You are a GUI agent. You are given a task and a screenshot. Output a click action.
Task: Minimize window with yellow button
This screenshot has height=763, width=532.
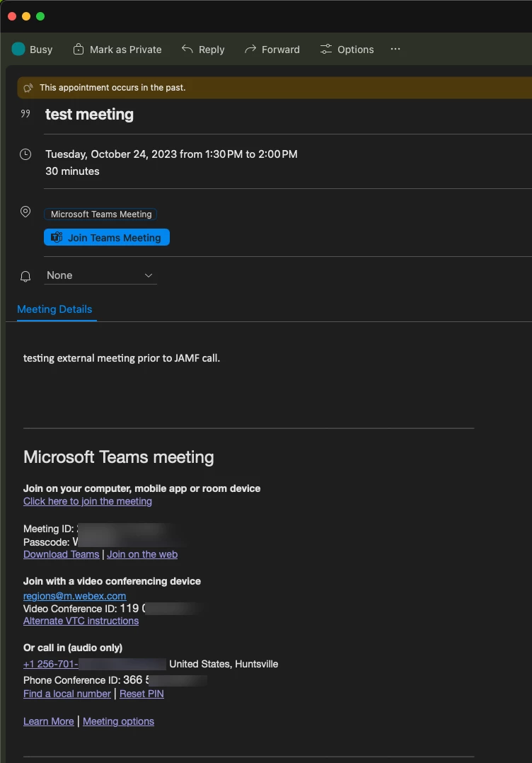26,16
